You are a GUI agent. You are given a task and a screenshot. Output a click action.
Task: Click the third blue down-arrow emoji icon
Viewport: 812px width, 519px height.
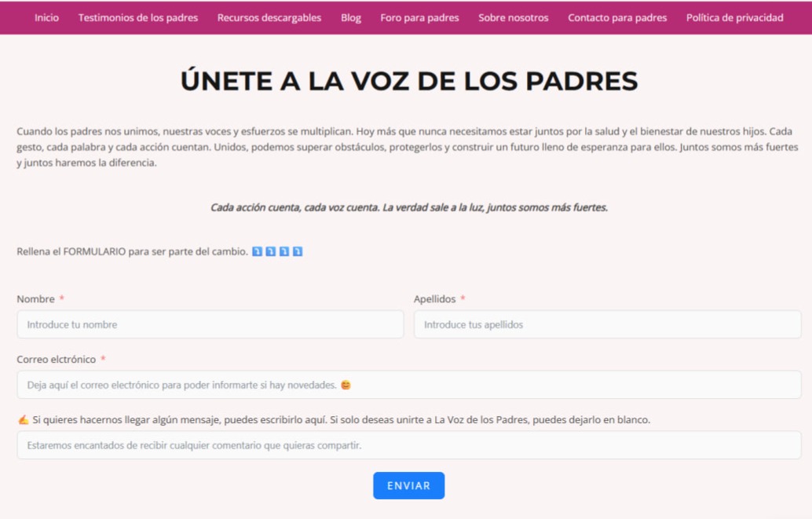(283, 250)
